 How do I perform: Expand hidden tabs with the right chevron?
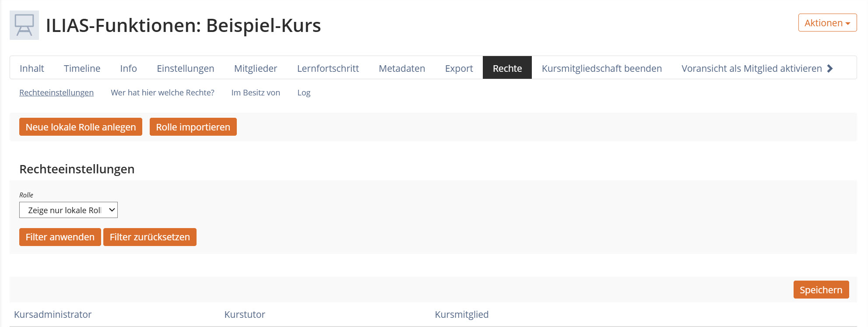click(x=830, y=68)
